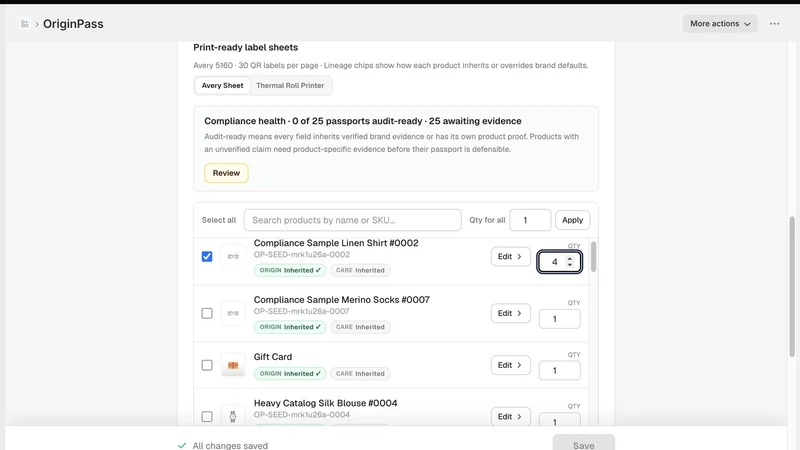Click the CARE Inherited chip on Linen Shirt
800x450 pixels.
point(360,270)
